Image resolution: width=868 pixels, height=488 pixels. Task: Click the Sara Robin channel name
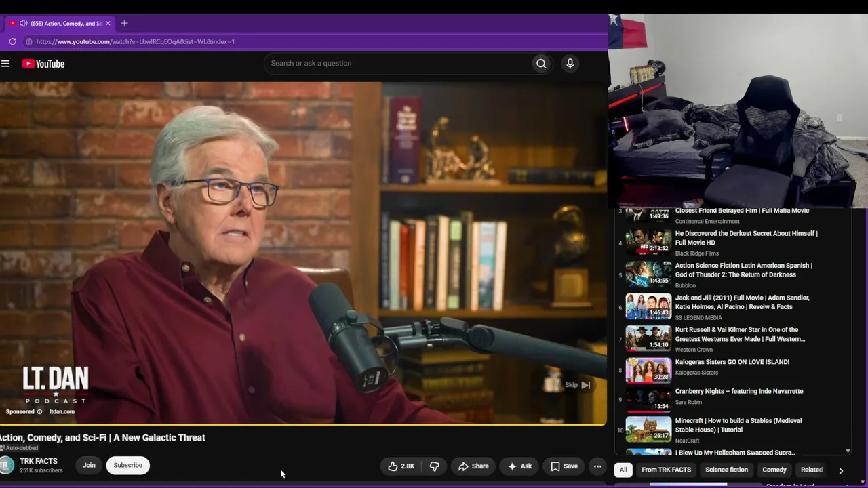click(x=688, y=402)
